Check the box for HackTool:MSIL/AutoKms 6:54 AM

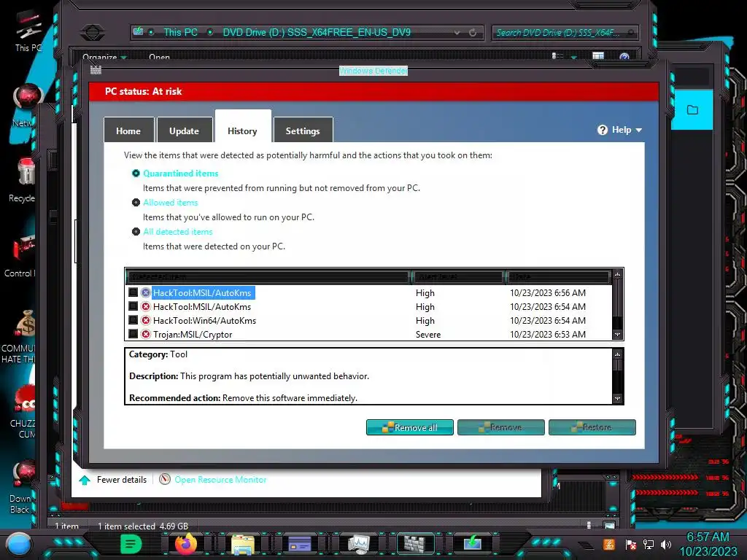point(133,306)
